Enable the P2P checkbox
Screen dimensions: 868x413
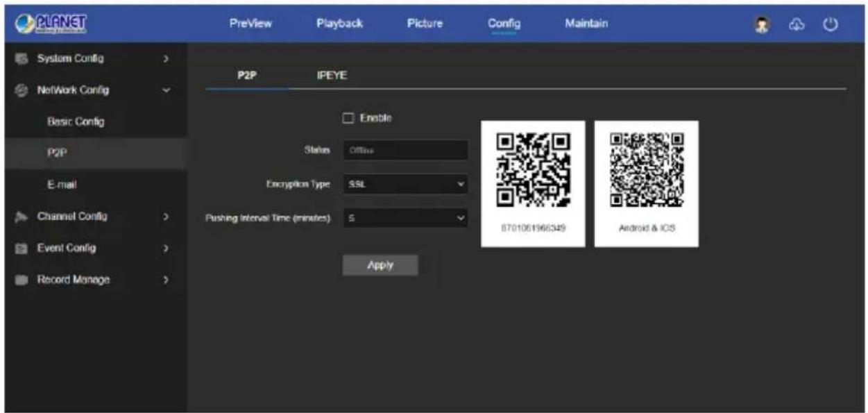tap(349, 118)
